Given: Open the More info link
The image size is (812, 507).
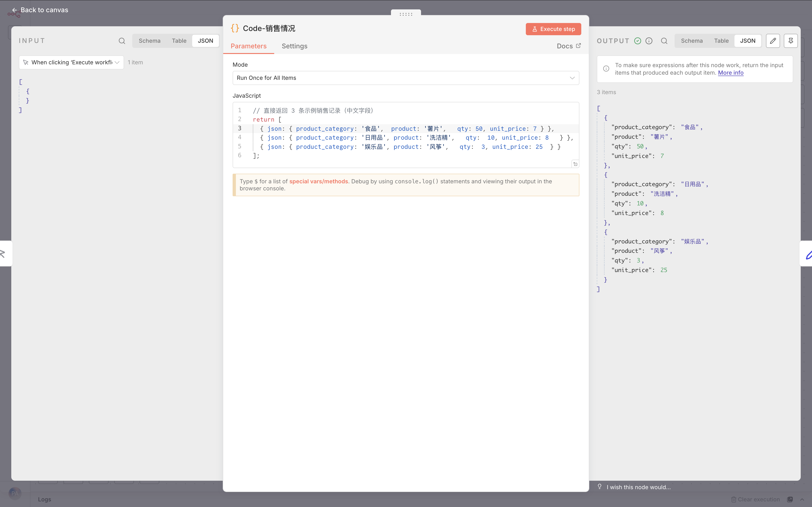Looking at the screenshot, I should point(730,73).
